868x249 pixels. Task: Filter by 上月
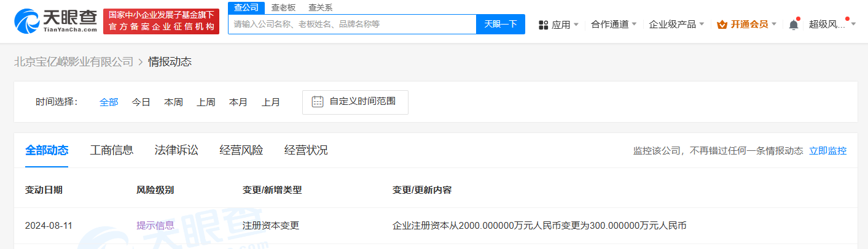[x=271, y=102]
